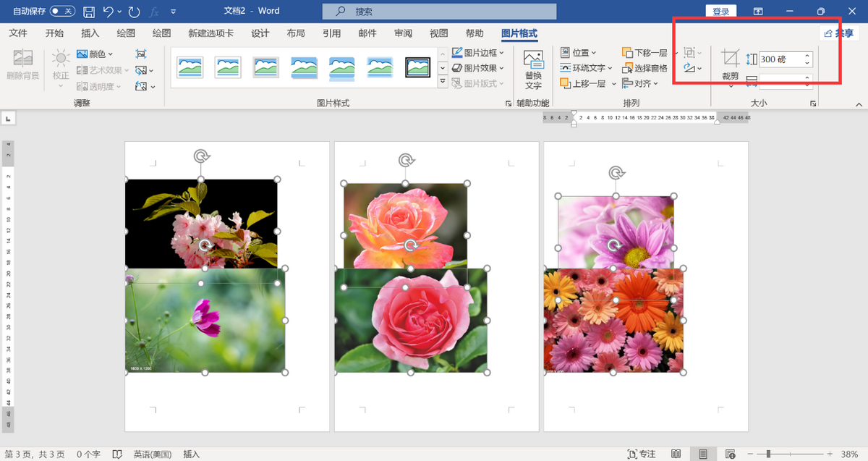Switch to the 布局 Layout tab
Viewport: 868px width, 461px height.
point(295,33)
